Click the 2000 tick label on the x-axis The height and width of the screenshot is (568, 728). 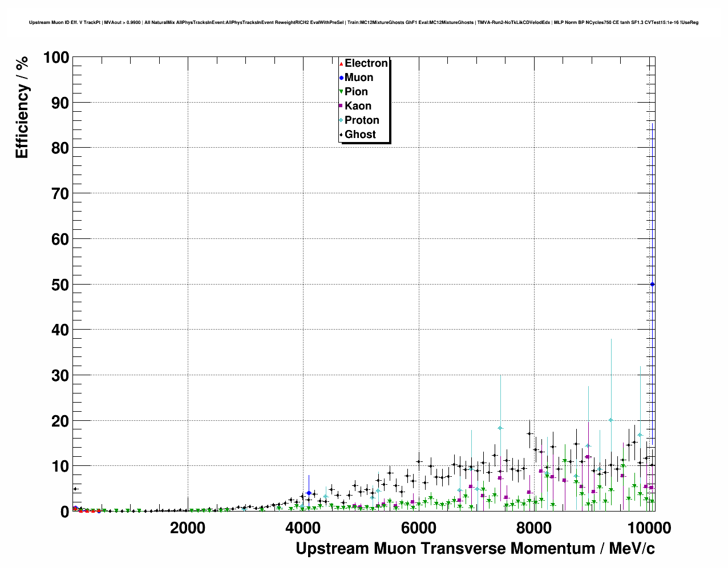(188, 528)
